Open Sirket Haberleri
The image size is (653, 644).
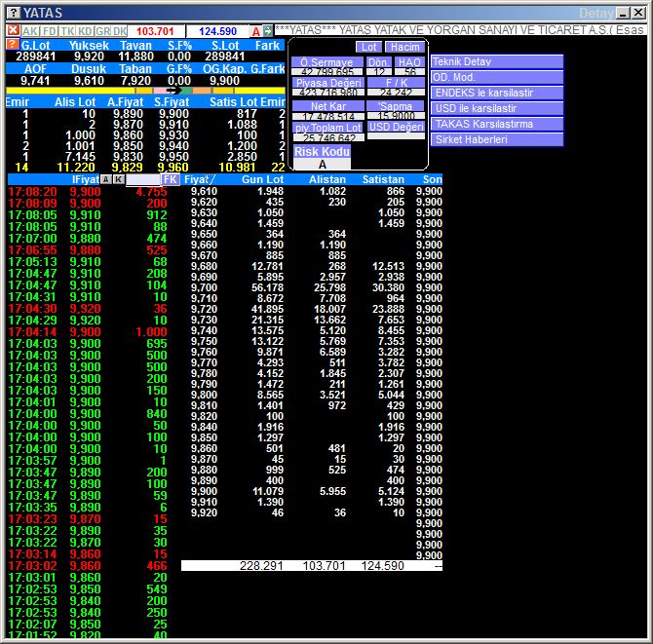point(497,139)
